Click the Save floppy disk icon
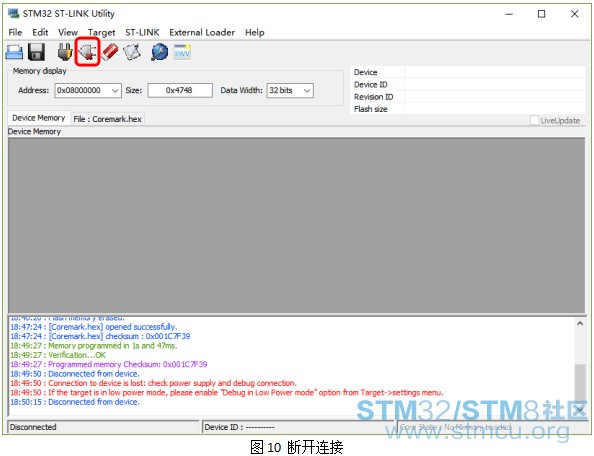The width and height of the screenshot is (594, 456). point(36,52)
